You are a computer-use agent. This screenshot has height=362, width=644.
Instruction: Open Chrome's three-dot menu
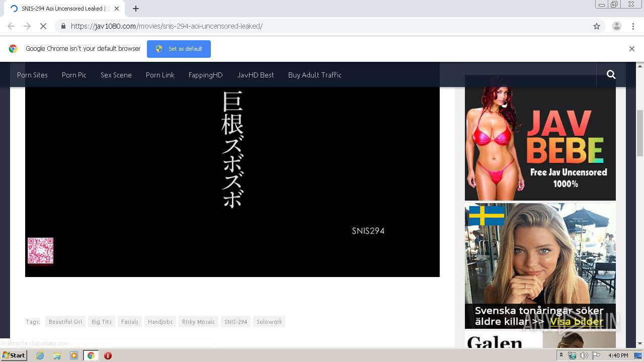[x=633, y=26]
